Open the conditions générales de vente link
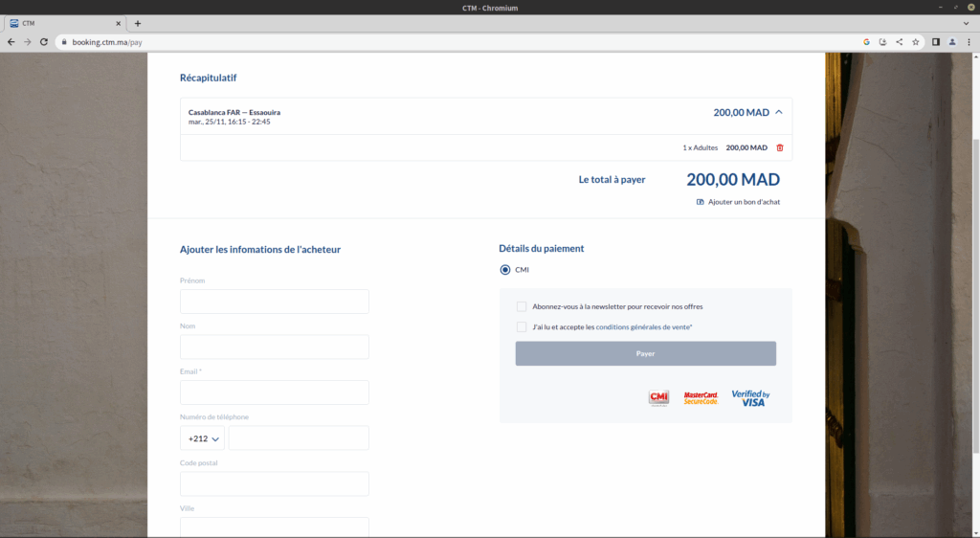This screenshot has height=538, width=980. (x=642, y=327)
